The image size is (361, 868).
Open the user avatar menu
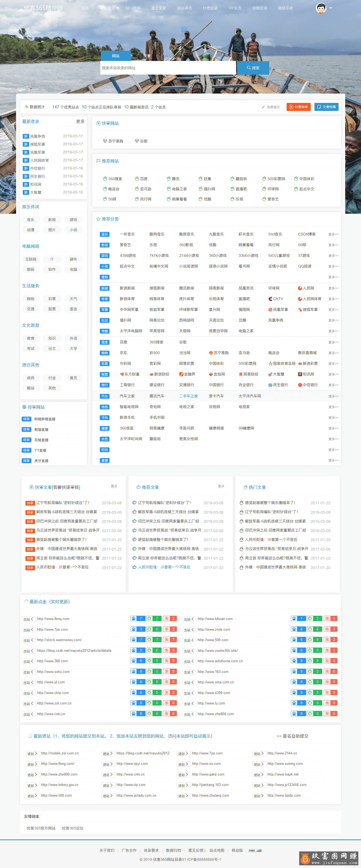[x=321, y=8]
